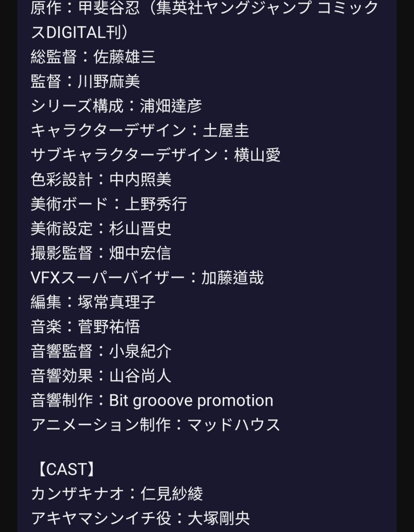Viewport: 414px width, 532px height.
Task: Select the 総監督 佐藤雄三 line
Action: point(93,57)
